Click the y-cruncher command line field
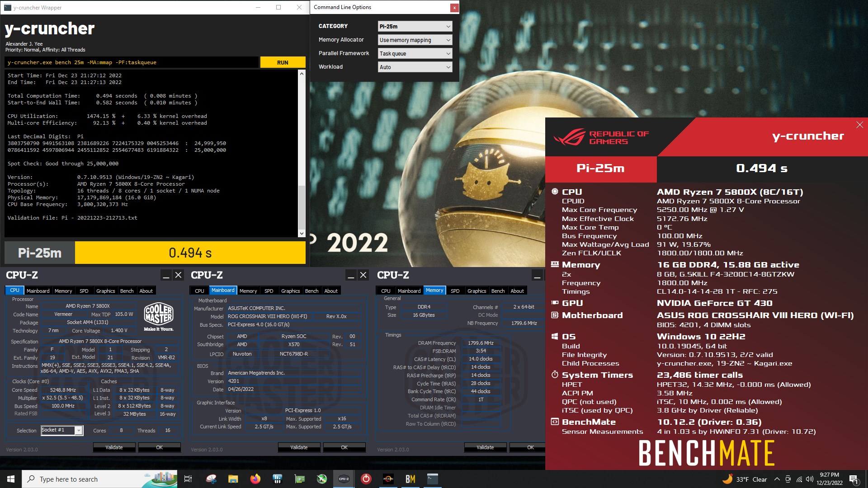The width and height of the screenshot is (868, 488). pyautogui.click(x=132, y=62)
